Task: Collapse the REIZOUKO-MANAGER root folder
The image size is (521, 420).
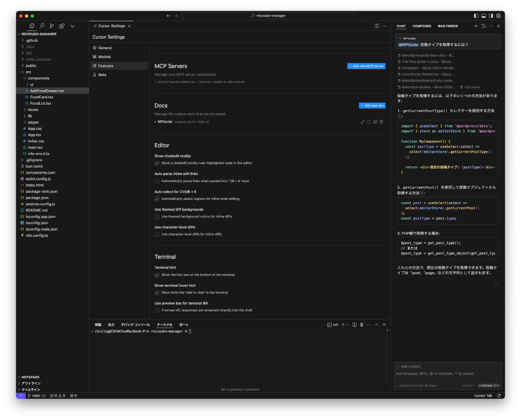Action: 52,34
